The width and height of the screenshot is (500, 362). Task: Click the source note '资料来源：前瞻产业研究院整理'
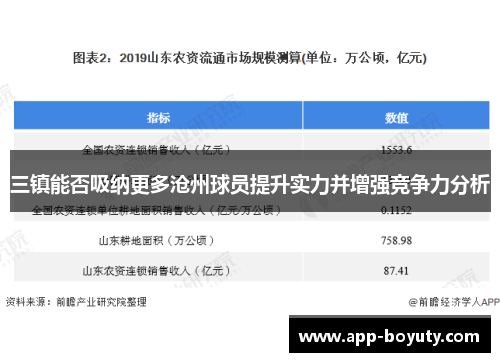76,302
